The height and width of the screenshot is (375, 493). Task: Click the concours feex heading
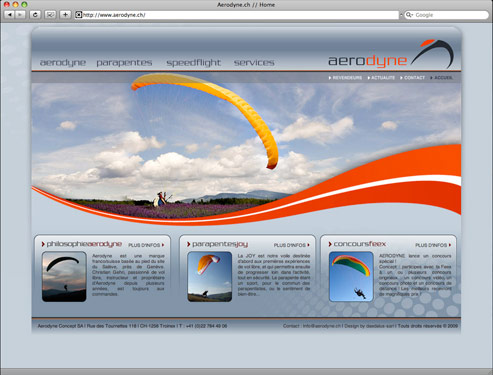(360, 244)
